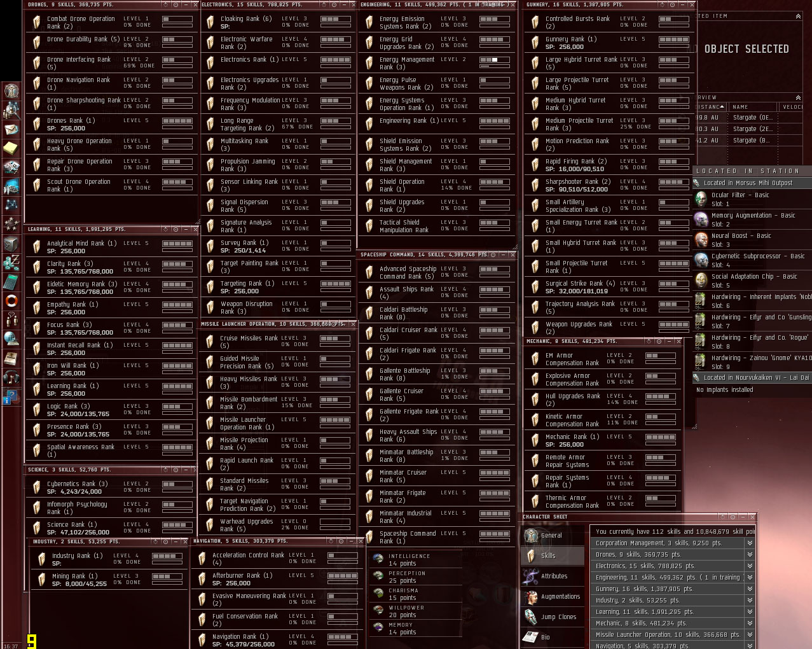Toggle sun-shaped icon in Character Sheet header
Viewport: 812px width, 649px height.
coord(723,517)
